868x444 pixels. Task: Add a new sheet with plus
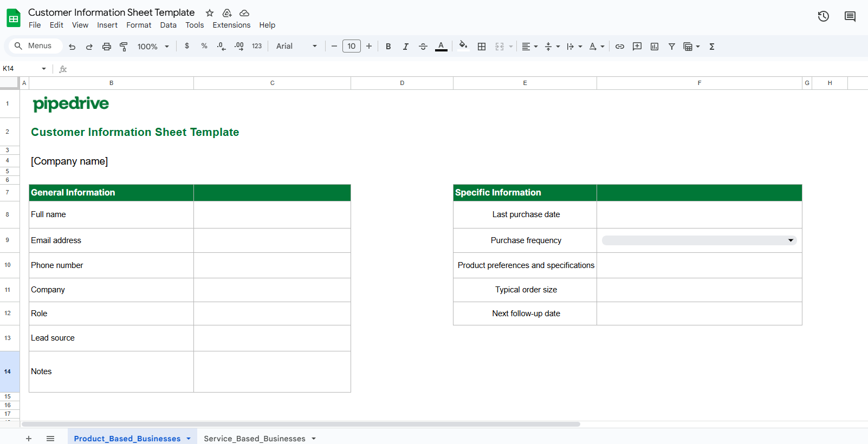29,439
